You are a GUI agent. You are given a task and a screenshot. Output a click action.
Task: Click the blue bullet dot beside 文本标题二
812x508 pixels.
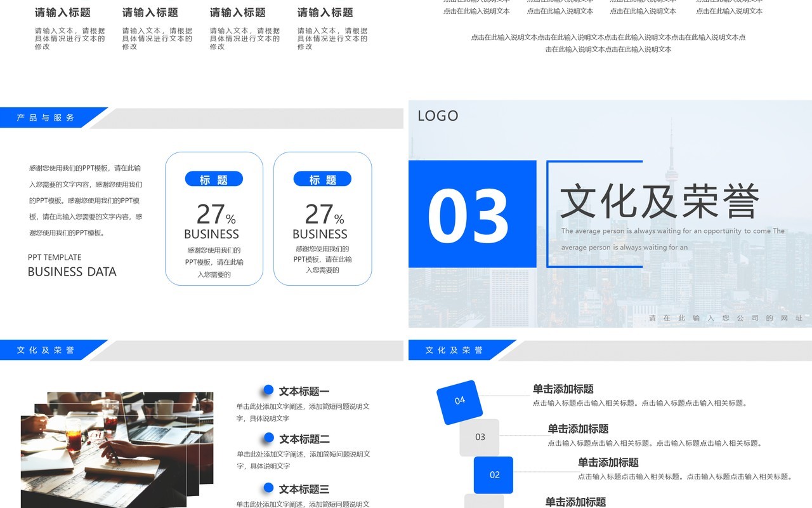click(x=268, y=438)
